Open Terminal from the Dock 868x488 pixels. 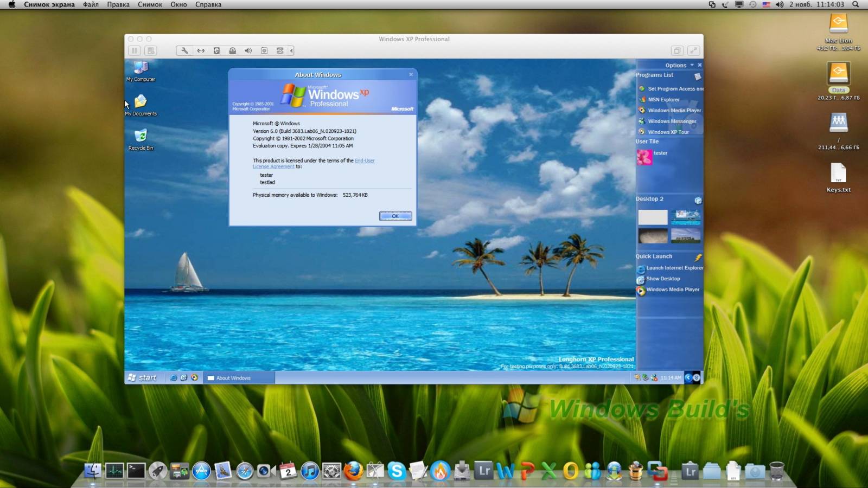(x=136, y=471)
